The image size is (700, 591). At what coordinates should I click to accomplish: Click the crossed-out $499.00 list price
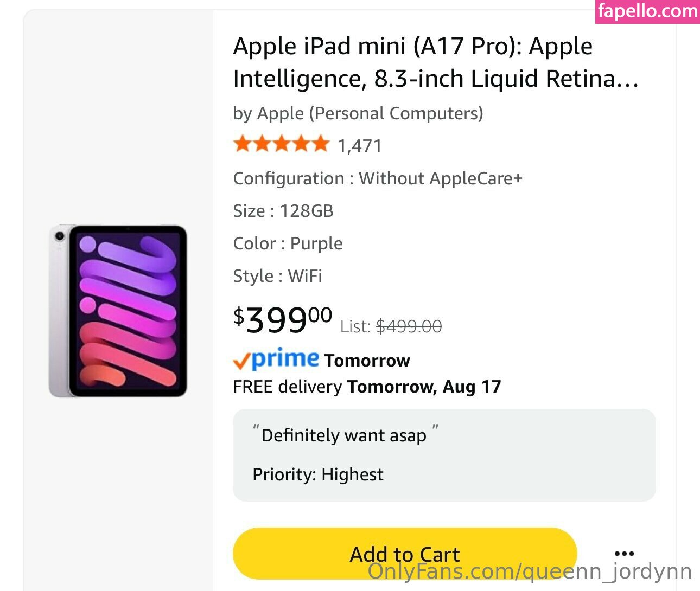point(409,326)
